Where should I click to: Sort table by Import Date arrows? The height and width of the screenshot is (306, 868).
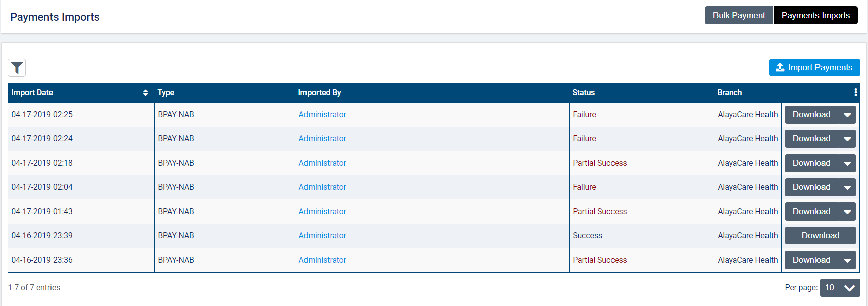coord(145,93)
